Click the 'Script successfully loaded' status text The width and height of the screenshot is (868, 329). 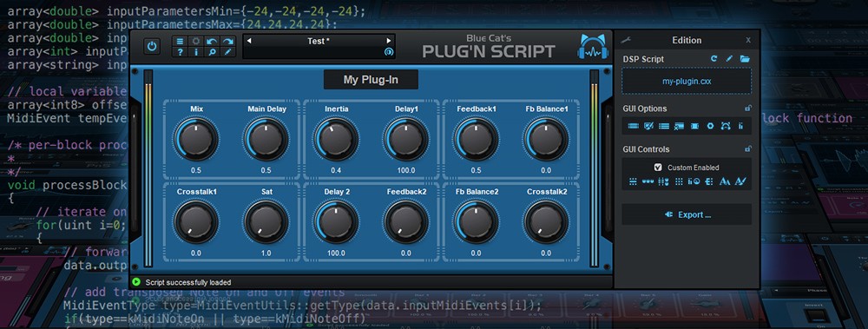[x=188, y=282]
